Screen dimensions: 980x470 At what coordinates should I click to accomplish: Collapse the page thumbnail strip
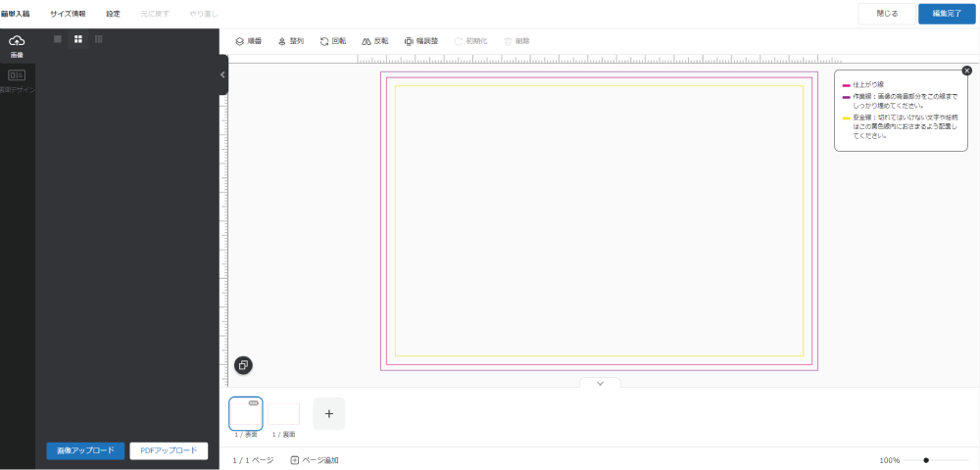[600, 383]
